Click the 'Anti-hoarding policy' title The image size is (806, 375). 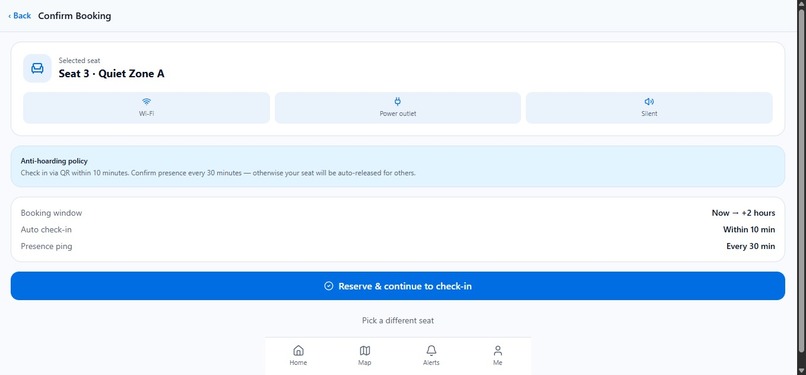coord(54,161)
